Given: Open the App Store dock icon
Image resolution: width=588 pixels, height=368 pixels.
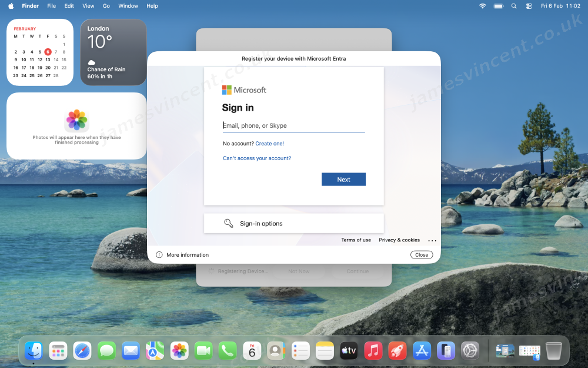Looking at the screenshot, I should [422, 351].
